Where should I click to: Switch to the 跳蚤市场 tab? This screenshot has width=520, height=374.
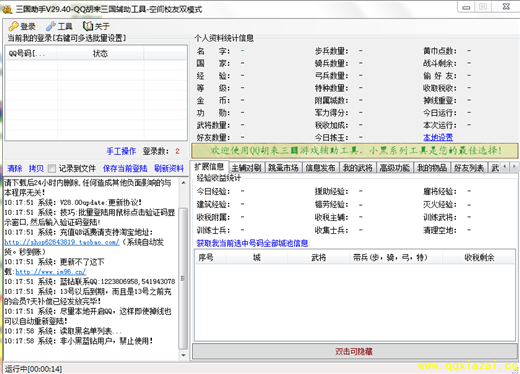[x=283, y=168]
